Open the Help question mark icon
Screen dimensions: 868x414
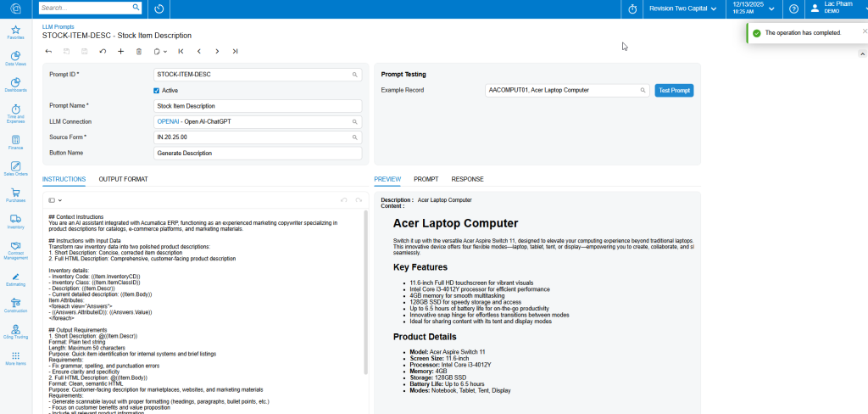point(793,8)
